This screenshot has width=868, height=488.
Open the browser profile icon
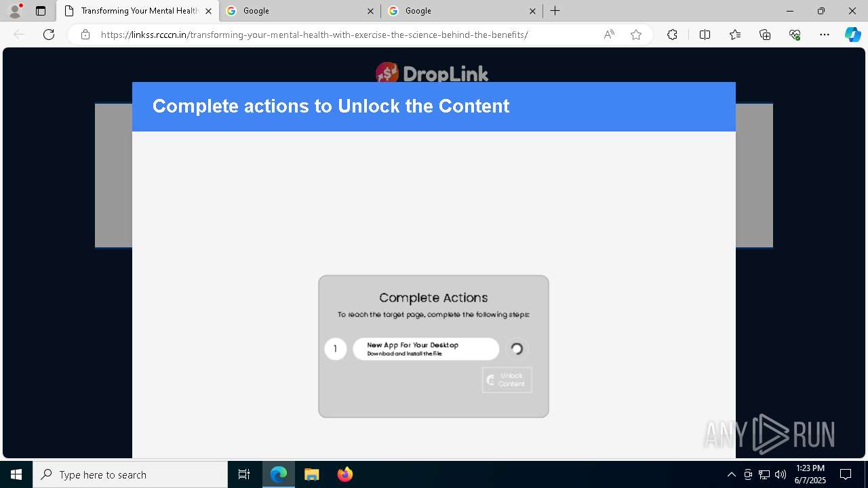[x=15, y=11]
